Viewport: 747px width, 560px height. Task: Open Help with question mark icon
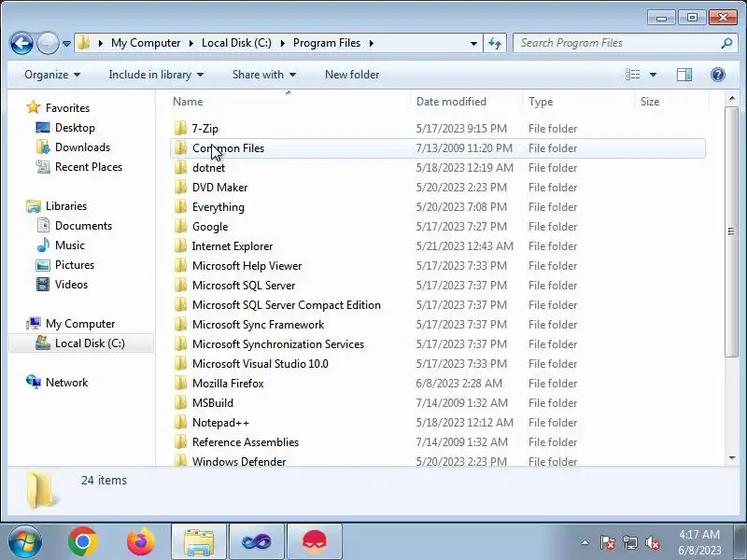(x=717, y=75)
